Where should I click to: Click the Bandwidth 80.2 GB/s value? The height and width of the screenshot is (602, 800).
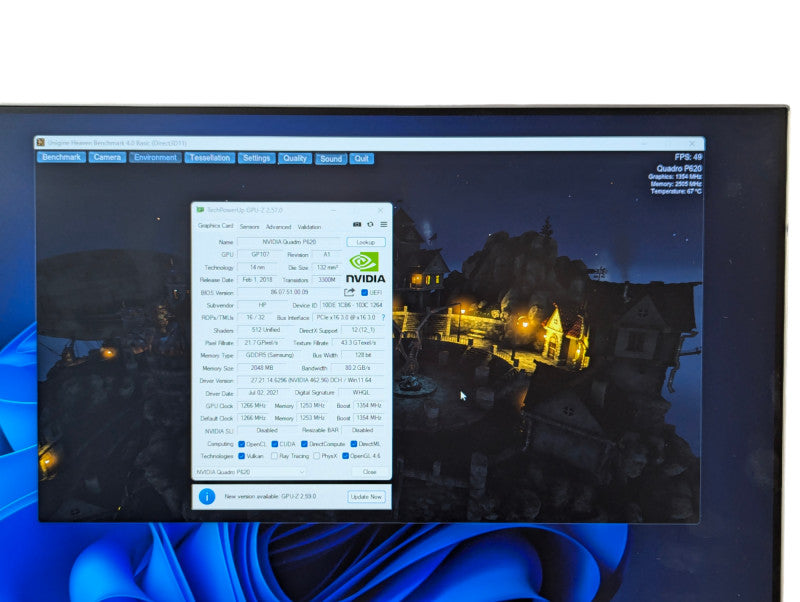pyautogui.click(x=358, y=368)
